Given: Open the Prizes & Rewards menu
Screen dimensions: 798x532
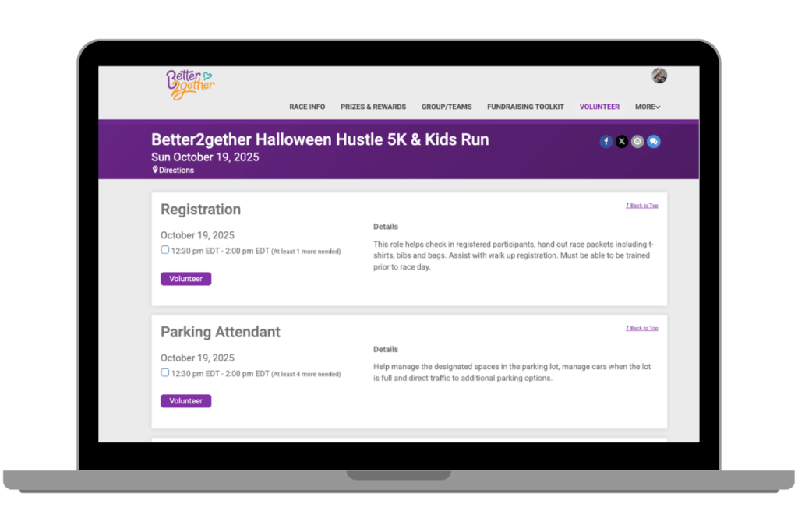Looking at the screenshot, I should pos(373,107).
